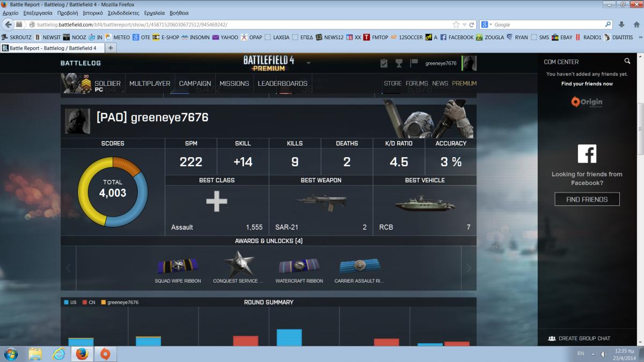The image size is (644, 362).
Task: Open Windows Explorer folder from taskbar
Action: click(35, 354)
